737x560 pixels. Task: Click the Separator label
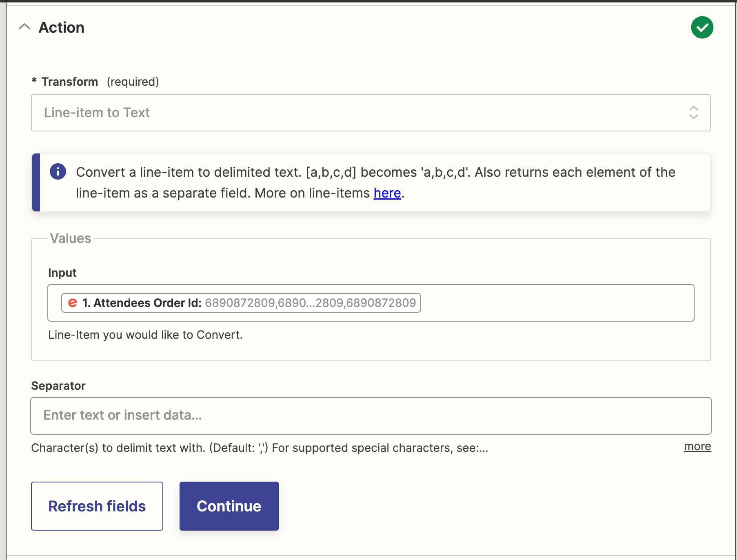pos(58,386)
